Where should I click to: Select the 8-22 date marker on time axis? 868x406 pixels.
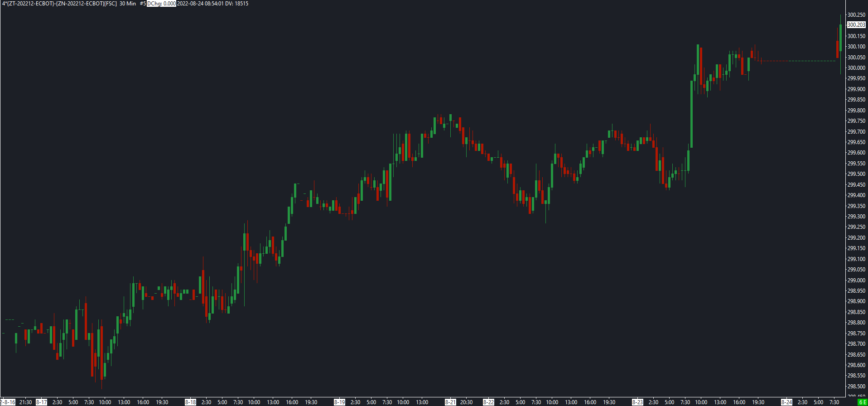click(488, 402)
